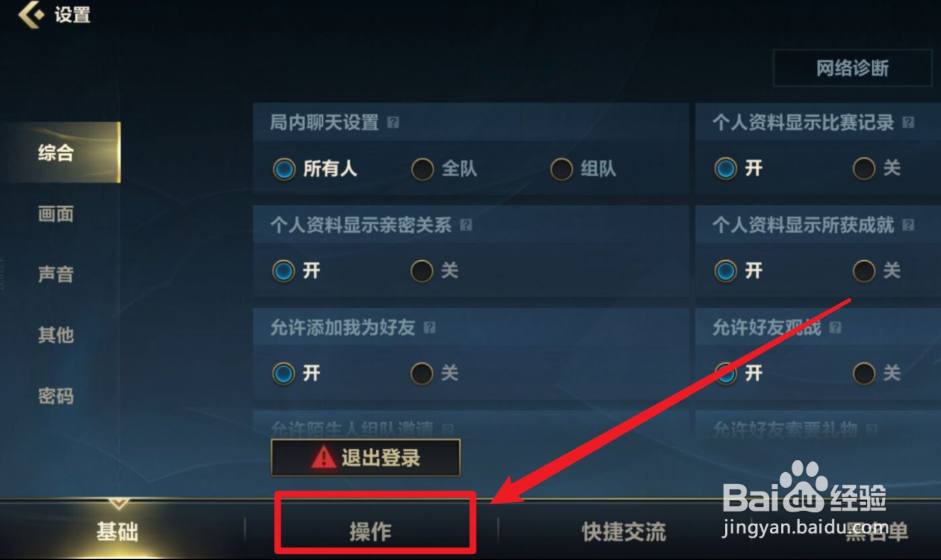Open help icon next to 局内聊天设置

[x=393, y=122]
